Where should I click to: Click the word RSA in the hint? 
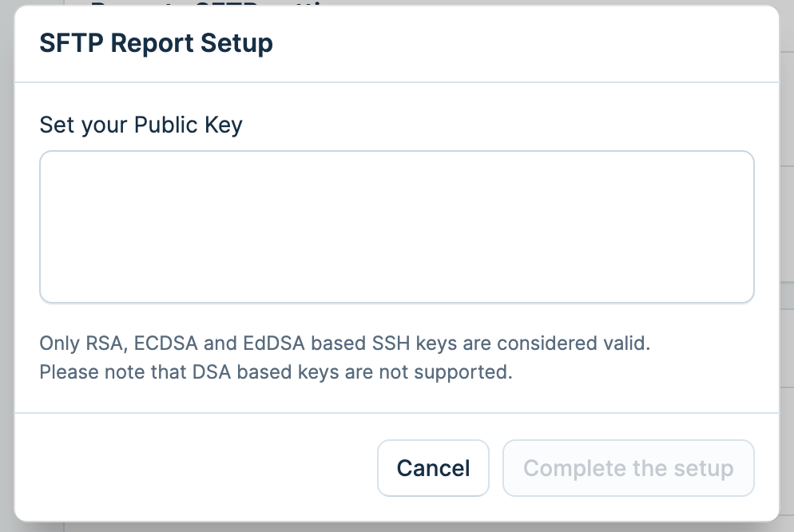point(106,344)
